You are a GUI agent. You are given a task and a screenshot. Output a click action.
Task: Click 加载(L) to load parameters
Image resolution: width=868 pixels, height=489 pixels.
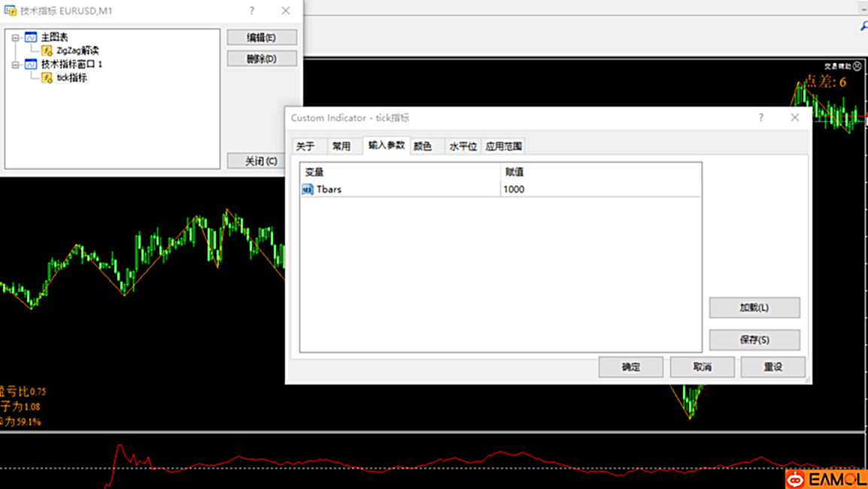754,308
